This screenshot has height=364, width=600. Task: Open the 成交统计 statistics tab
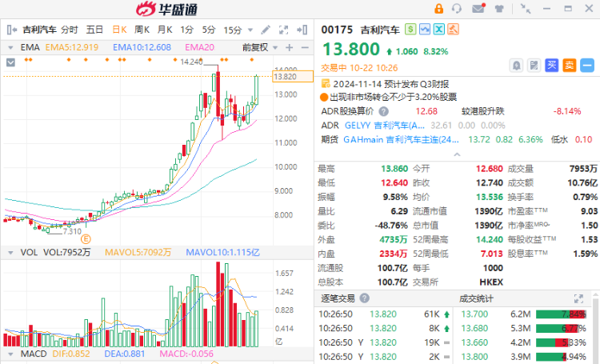click(x=476, y=298)
